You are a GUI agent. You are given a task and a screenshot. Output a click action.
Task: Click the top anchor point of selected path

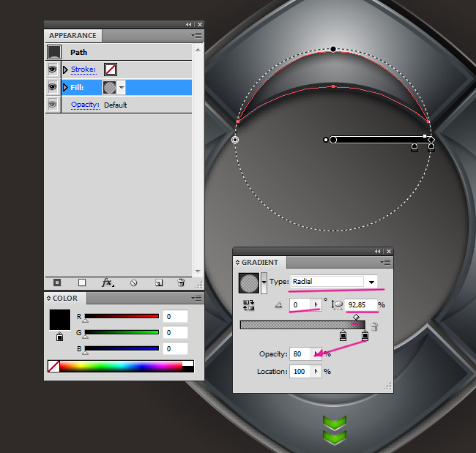pos(333,49)
